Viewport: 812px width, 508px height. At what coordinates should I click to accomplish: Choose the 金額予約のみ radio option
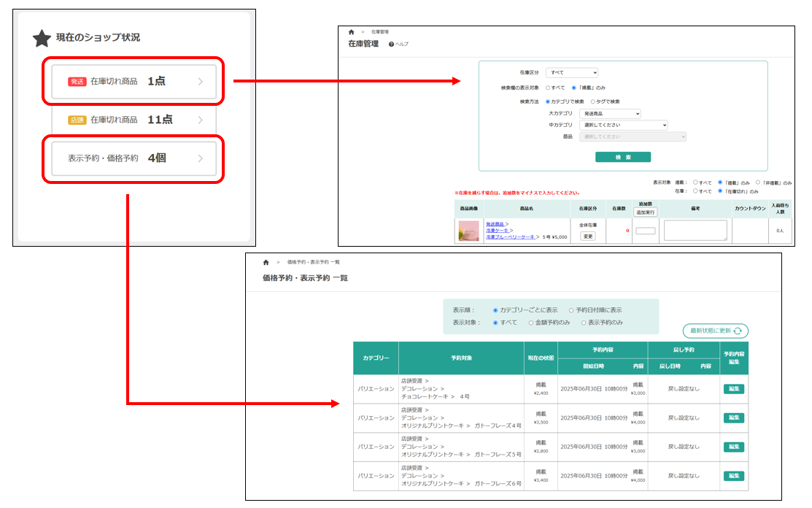point(531,322)
